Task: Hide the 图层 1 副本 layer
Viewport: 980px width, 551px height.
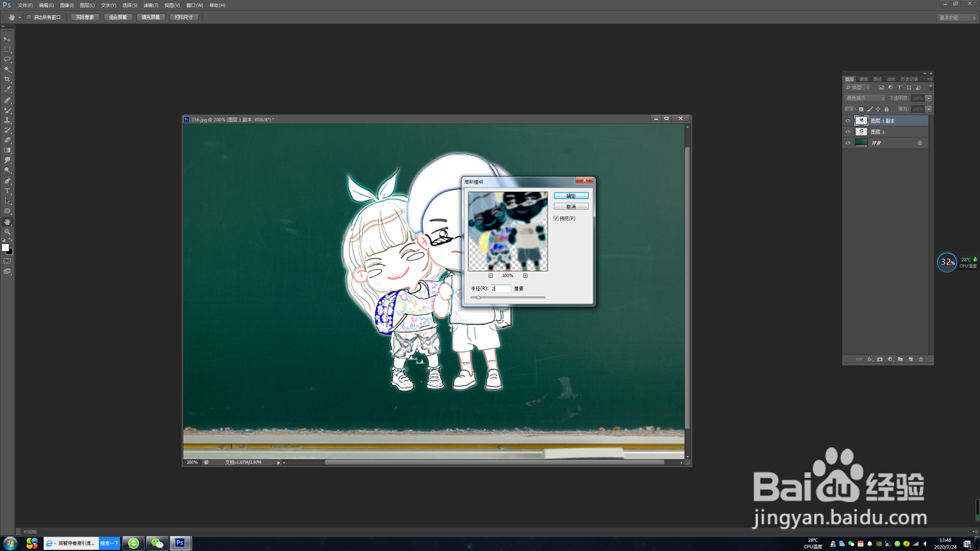Action: [x=848, y=121]
